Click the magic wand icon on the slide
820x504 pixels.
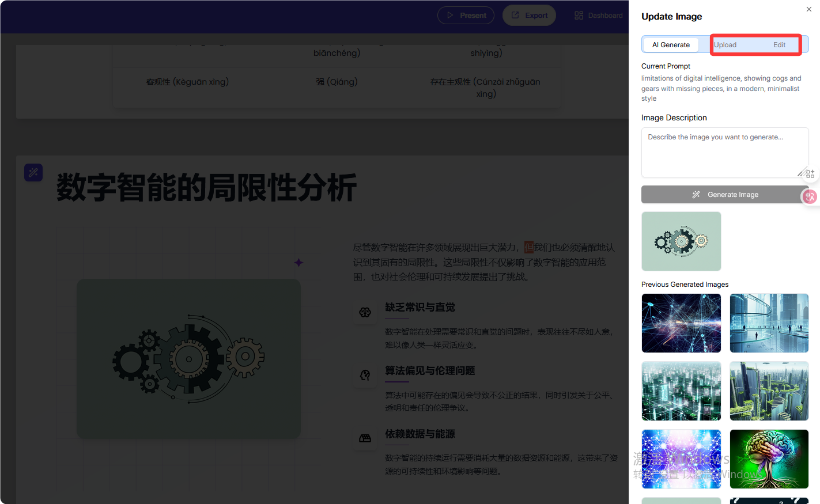coord(33,172)
